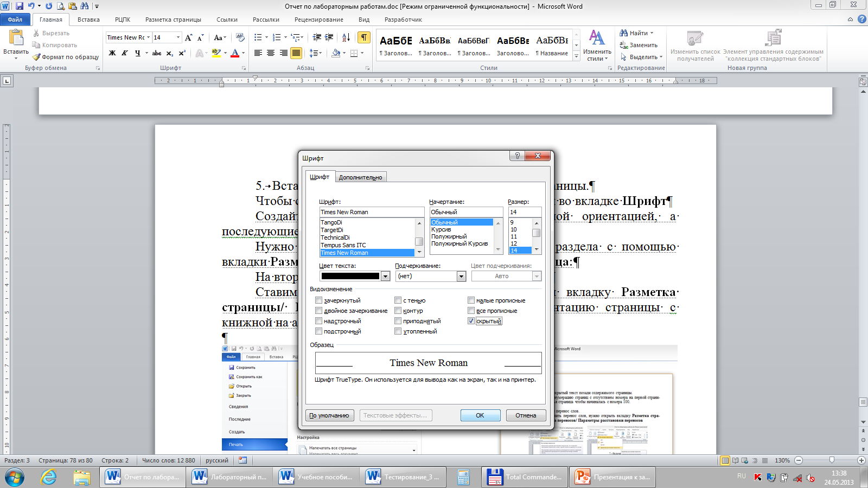Viewport: 868px width, 488px height.
Task: Open Total Commander from taskbar
Action: (x=525, y=477)
